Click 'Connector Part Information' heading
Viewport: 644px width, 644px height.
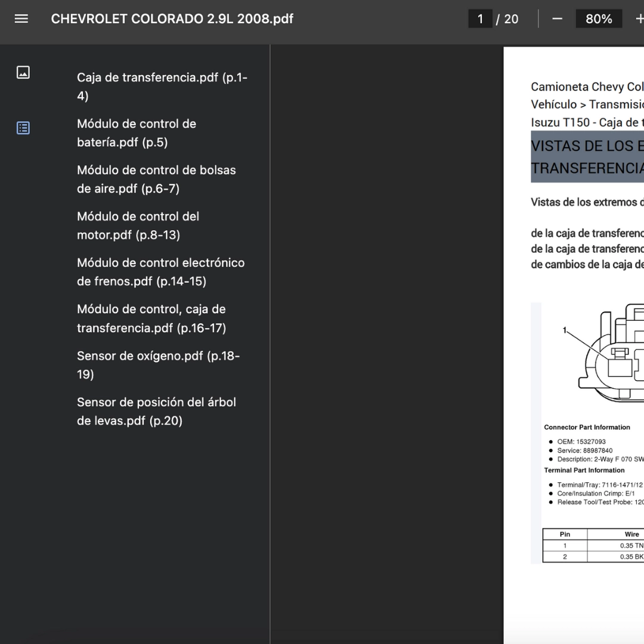coord(587,427)
